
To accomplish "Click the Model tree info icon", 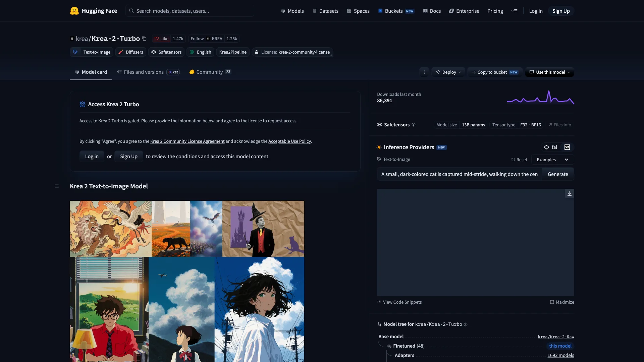I will [466, 324].
